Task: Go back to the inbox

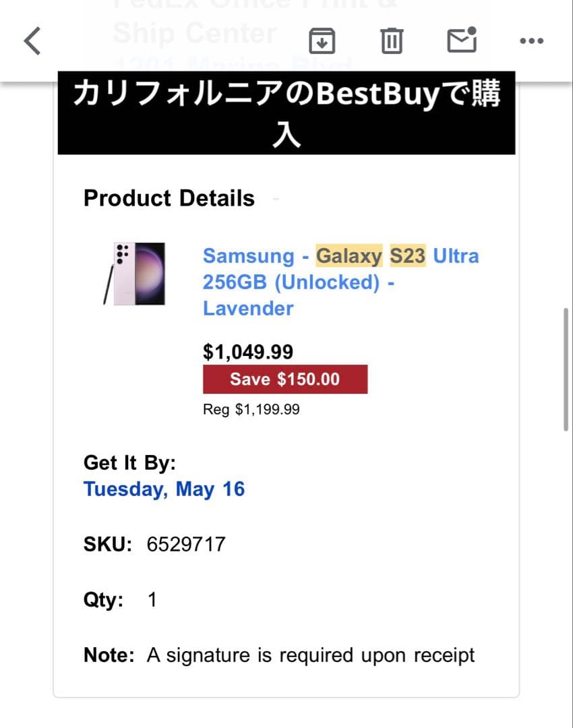Action: coord(31,40)
